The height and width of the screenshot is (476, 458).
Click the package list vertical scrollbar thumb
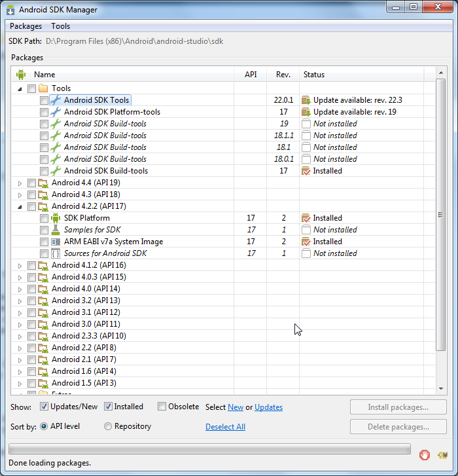point(441,215)
